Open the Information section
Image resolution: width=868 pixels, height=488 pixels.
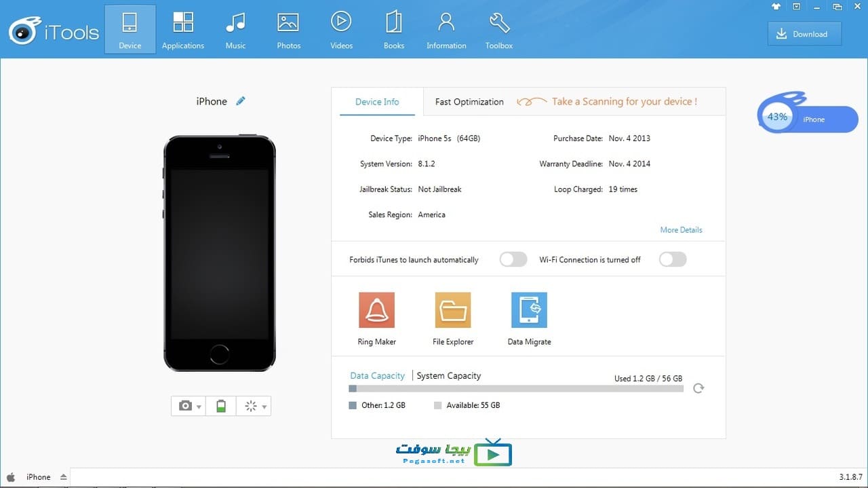[446, 30]
